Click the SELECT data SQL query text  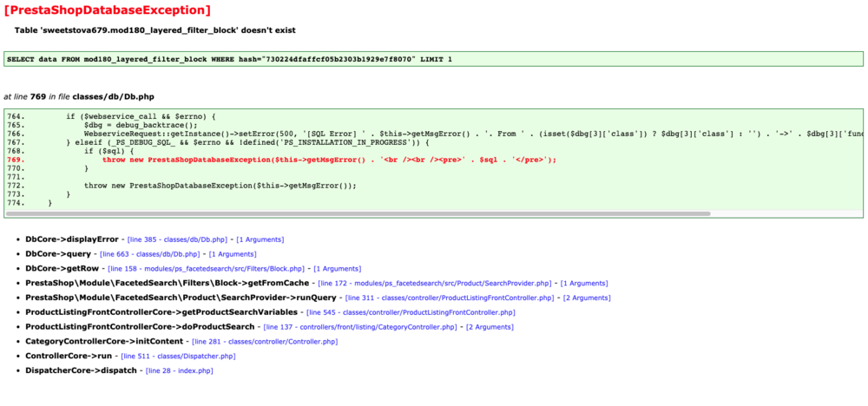[229, 59]
